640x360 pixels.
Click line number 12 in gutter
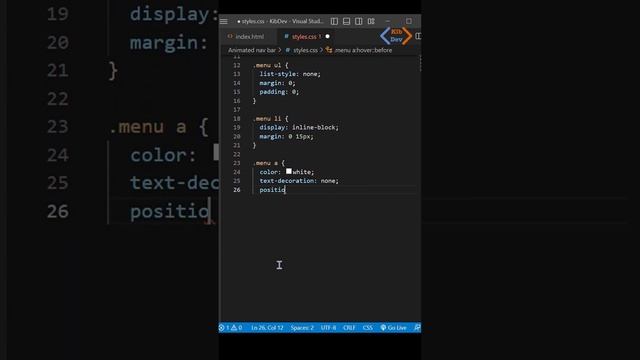[237, 65]
